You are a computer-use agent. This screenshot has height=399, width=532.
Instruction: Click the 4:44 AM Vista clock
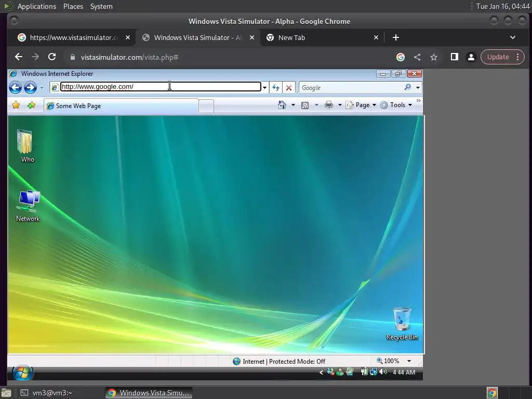pyautogui.click(x=404, y=372)
